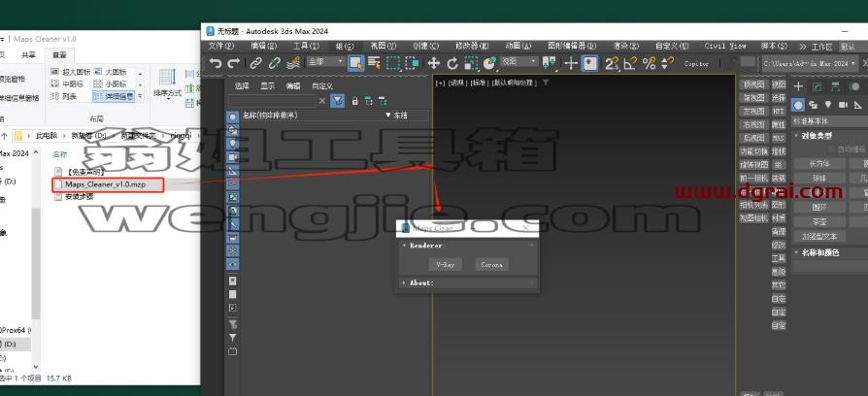Screen dimensions: 868x396
Task: Activate the Bind to Space Warp tool
Action: [x=294, y=64]
